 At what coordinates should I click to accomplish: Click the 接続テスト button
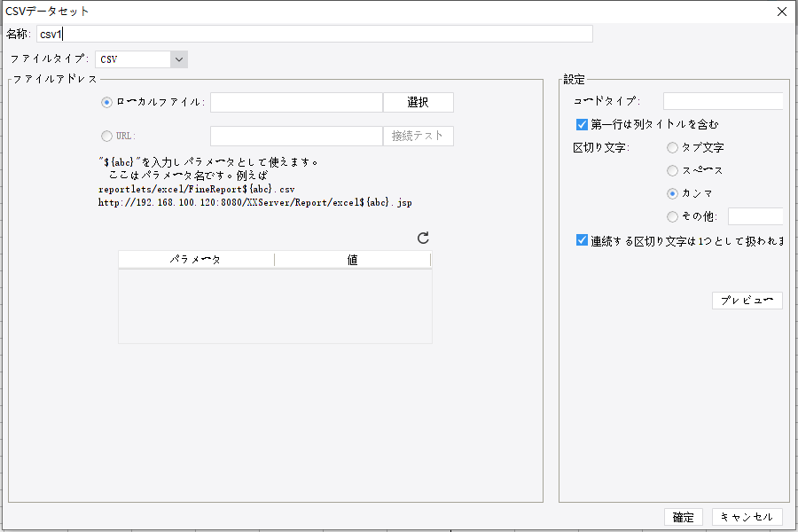(x=417, y=135)
